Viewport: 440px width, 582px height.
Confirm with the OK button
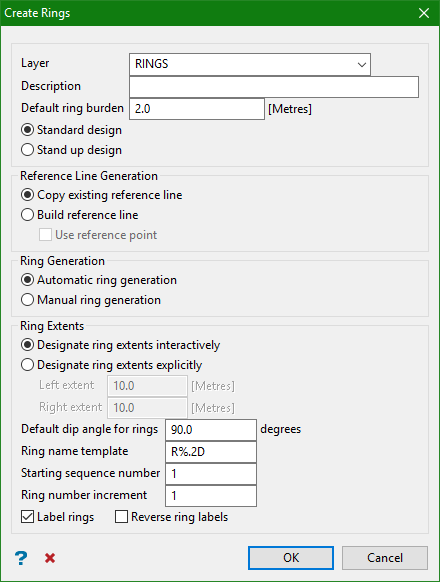[291, 558]
